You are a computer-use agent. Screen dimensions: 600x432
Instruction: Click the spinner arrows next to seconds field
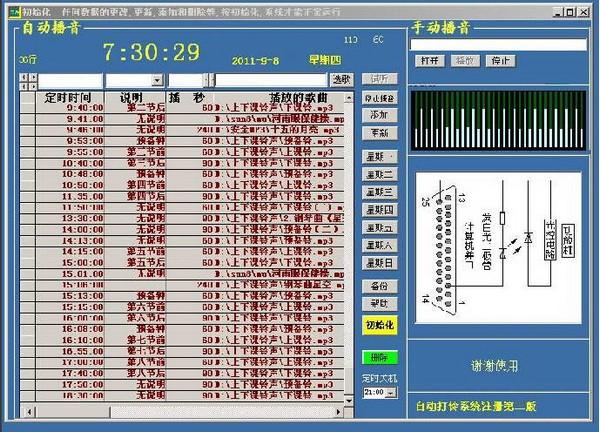(x=208, y=80)
